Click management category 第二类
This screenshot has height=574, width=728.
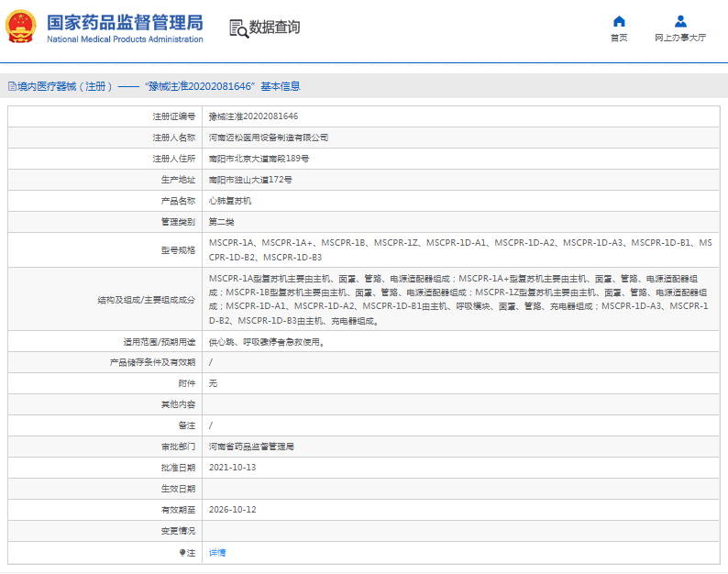(222, 222)
